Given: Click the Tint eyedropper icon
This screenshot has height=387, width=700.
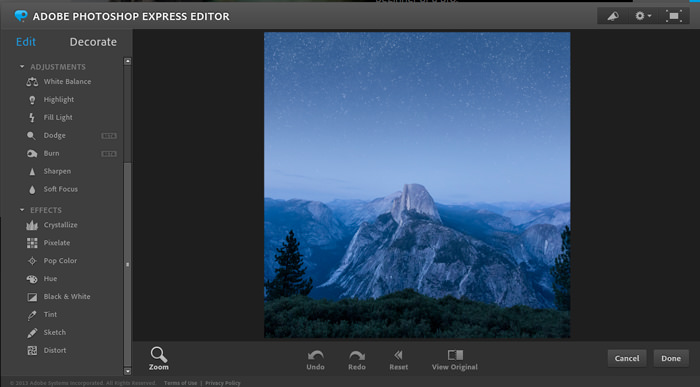Looking at the screenshot, I should 32,315.
